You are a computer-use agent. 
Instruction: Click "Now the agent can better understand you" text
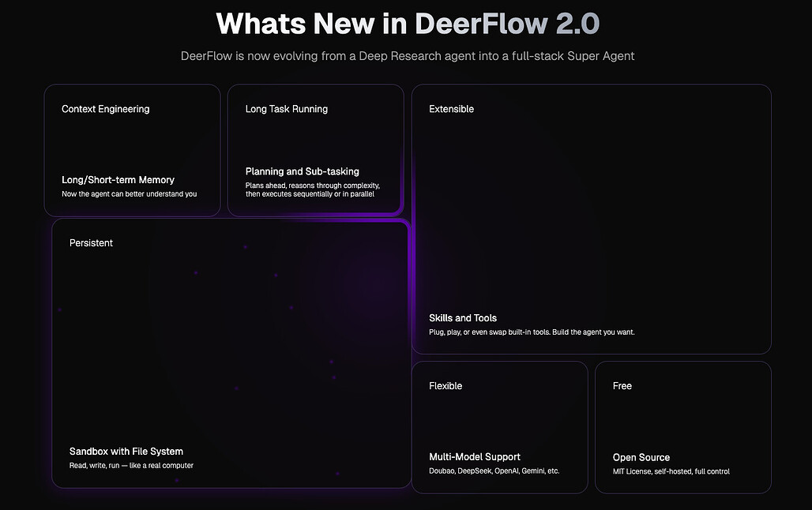click(129, 194)
